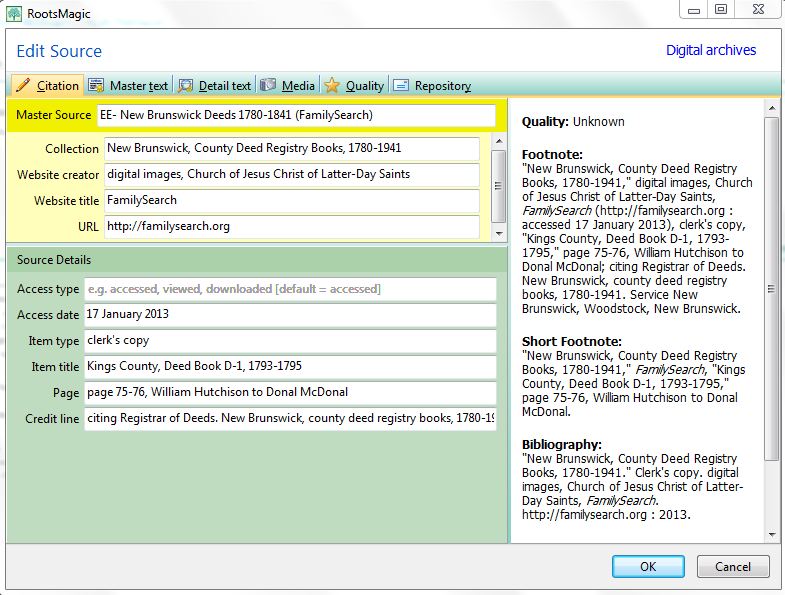Click into the Item title field
The image size is (785, 595).
pos(290,367)
